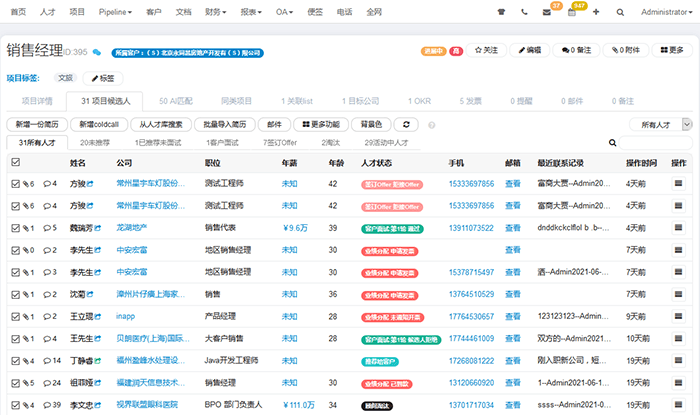This screenshot has width=700, height=415.
Task: Click the search input field above table
Action: click(655, 143)
